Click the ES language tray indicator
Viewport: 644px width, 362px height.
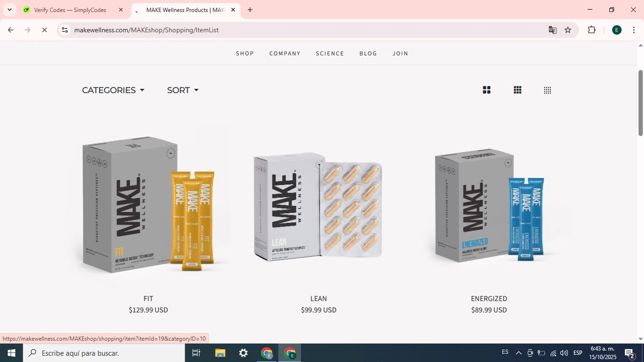[505, 352]
